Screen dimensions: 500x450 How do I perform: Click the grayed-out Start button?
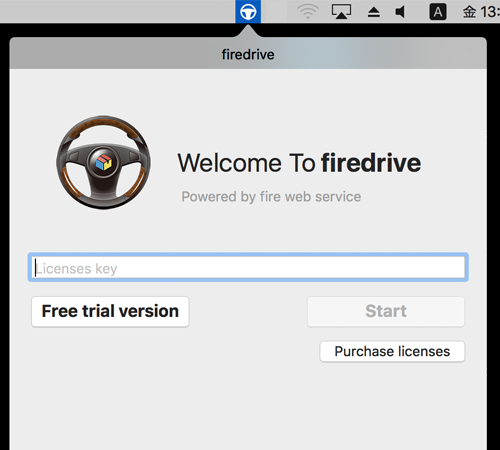[x=386, y=311]
